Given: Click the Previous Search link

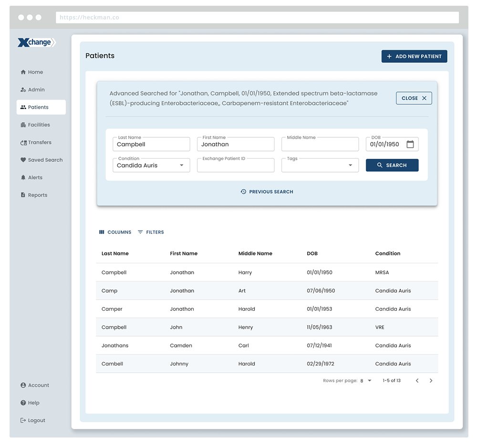Looking at the screenshot, I should tap(267, 192).
